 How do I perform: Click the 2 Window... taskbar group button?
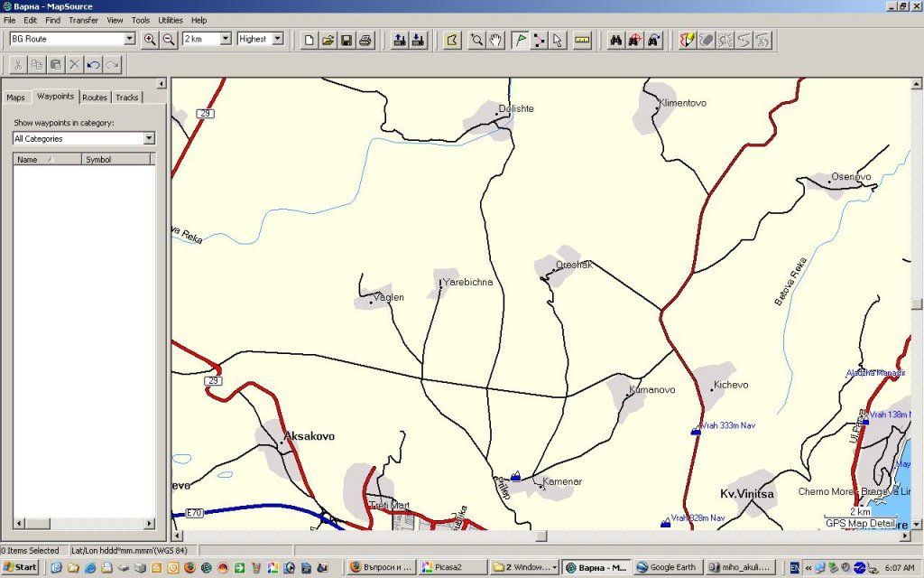(524, 567)
